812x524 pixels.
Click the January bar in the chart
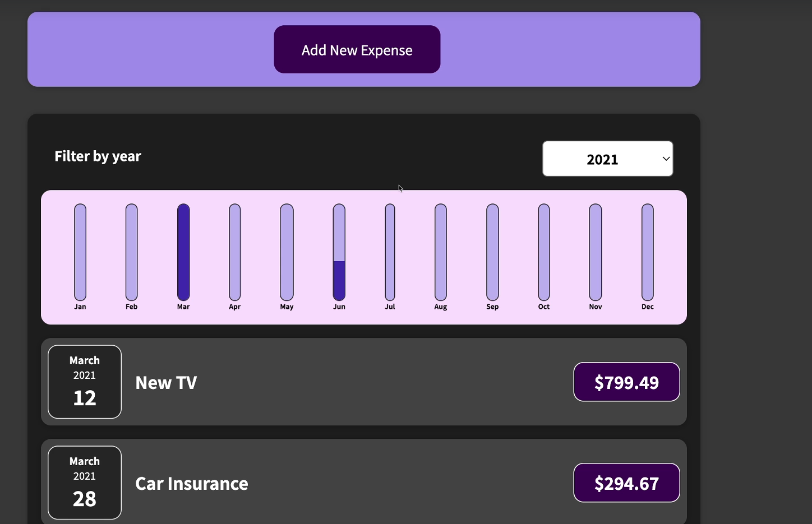80,252
